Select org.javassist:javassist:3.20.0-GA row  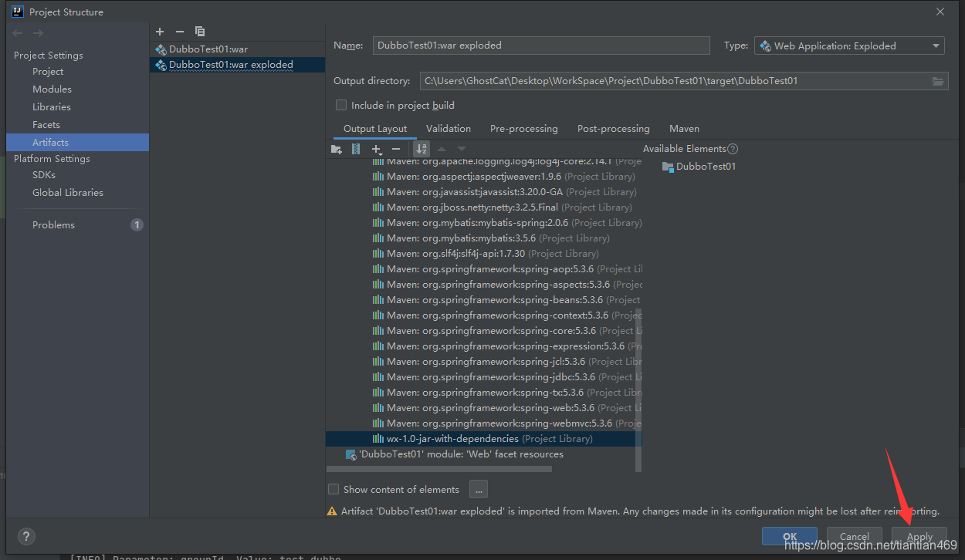(483, 192)
